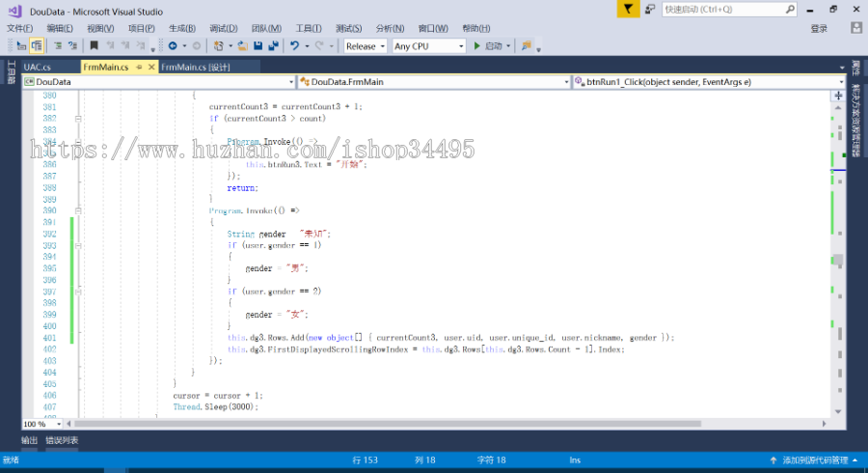Click the Quick Launch magnifier icon
868x473 pixels.
[790, 9]
